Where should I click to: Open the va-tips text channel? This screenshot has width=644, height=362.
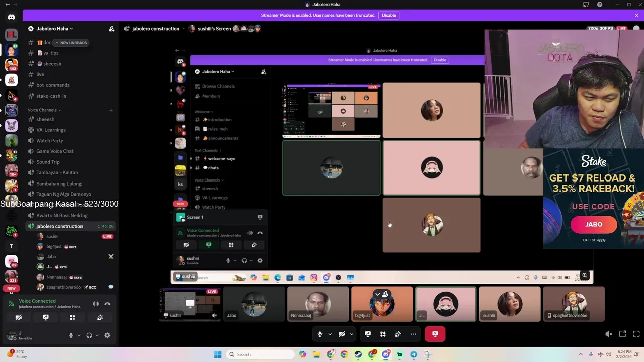(x=71, y=53)
